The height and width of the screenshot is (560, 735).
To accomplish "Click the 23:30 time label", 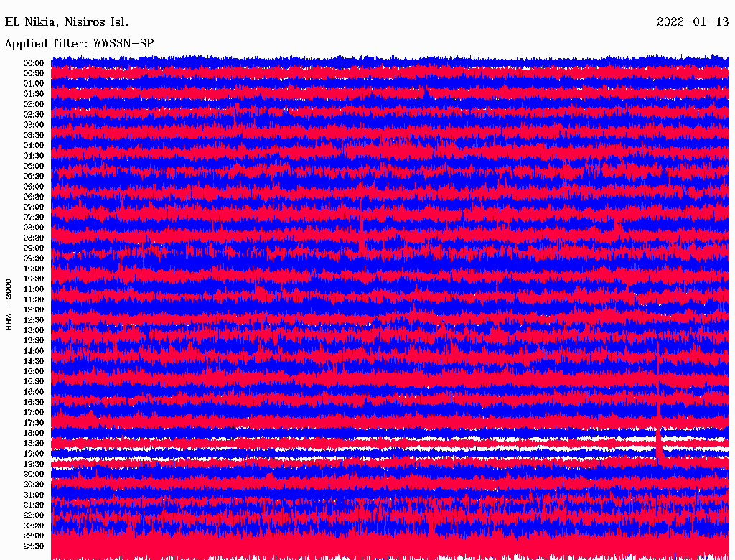I will (x=34, y=546).
